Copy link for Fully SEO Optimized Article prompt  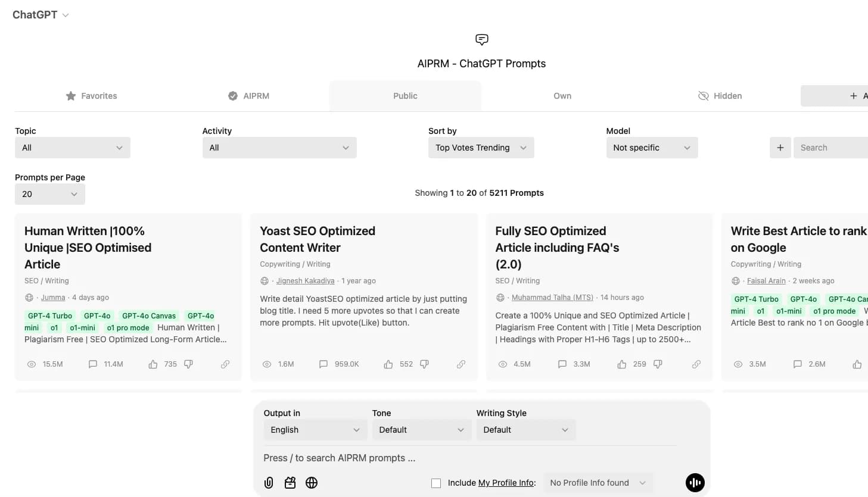(x=696, y=364)
